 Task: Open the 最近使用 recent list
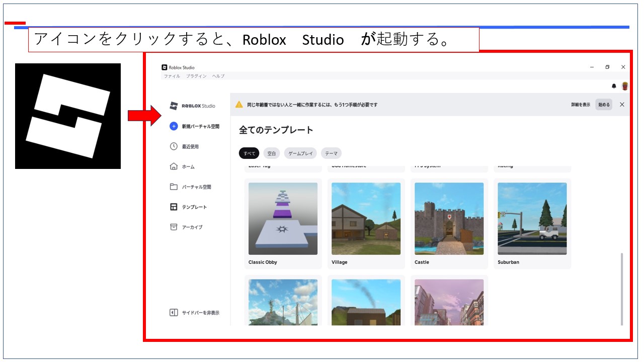(184, 146)
